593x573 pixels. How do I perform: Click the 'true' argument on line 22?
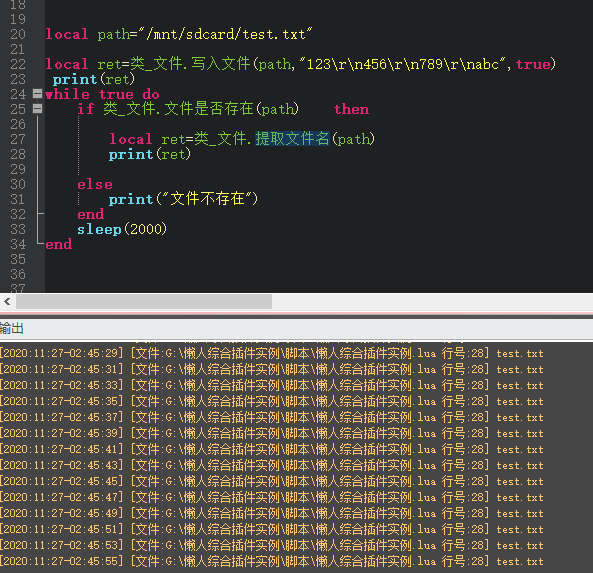coord(533,64)
